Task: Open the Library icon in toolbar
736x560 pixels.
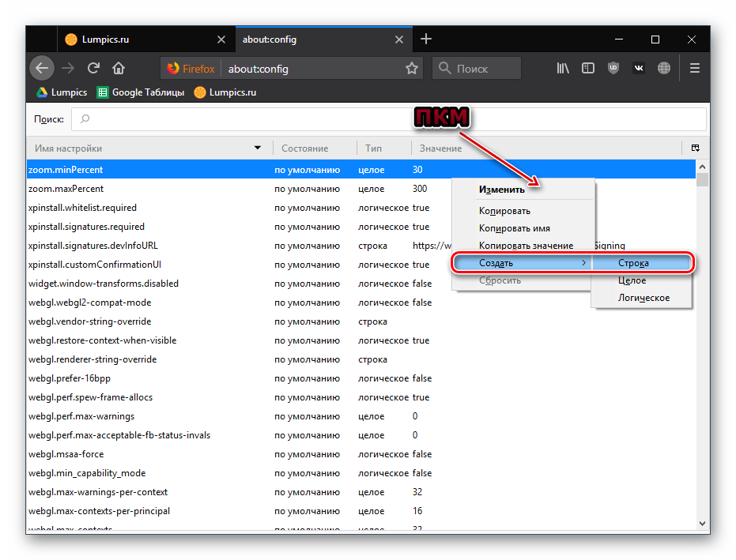Action: coord(563,68)
